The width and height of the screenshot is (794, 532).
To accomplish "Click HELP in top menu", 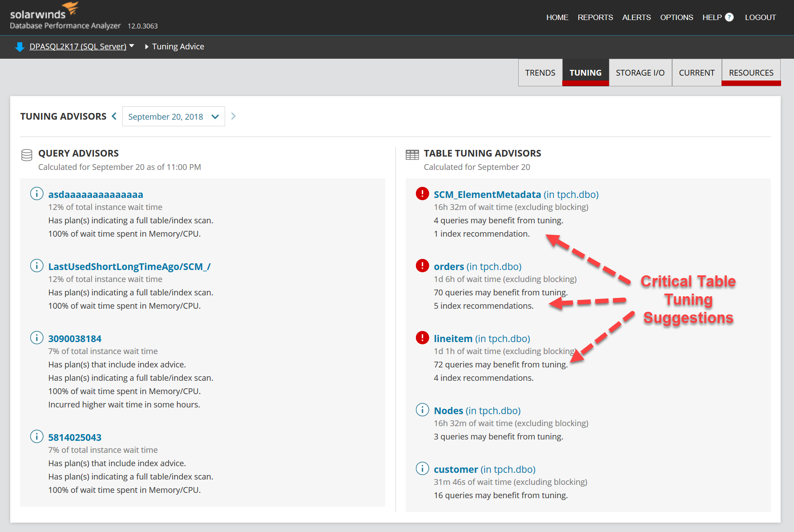I will 712,17.
